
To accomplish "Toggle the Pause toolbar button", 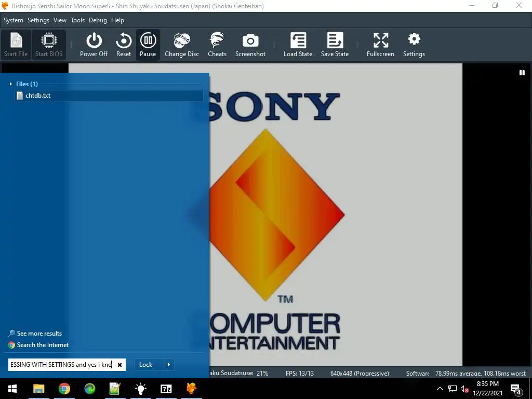I will [148, 45].
